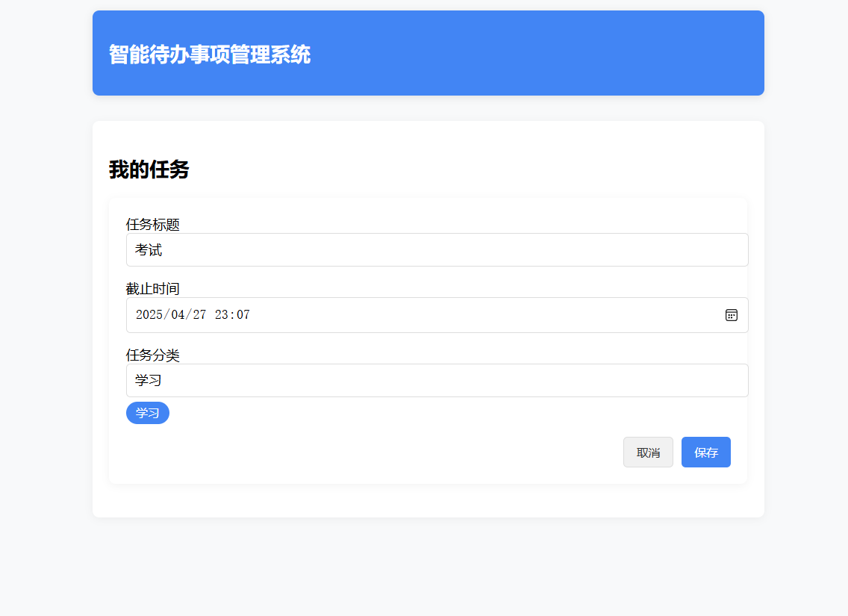The image size is (848, 616).
Task: Click the 我的任务 heading
Action: pyautogui.click(x=149, y=169)
